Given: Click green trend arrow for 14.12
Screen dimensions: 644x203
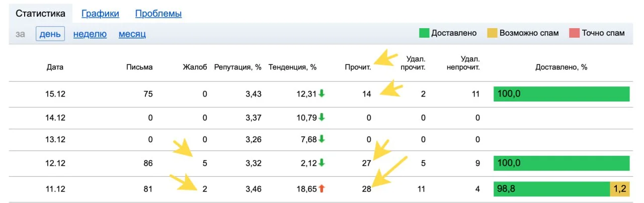Looking at the screenshot, I should click(322, 118).
